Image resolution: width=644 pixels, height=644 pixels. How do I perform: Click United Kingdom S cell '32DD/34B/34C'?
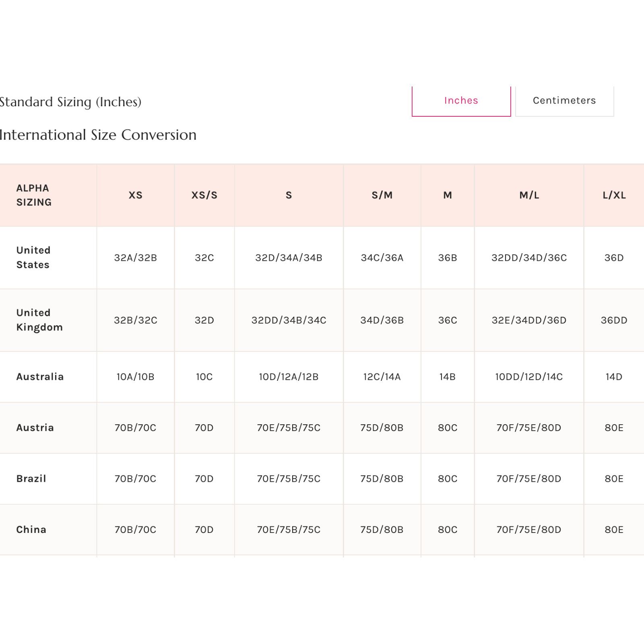[289, 320]
